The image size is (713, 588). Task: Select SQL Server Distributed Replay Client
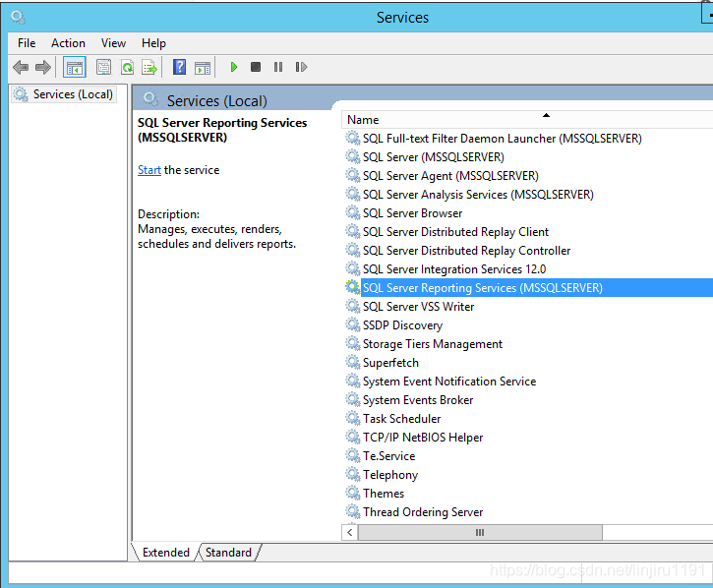(455, 231)
